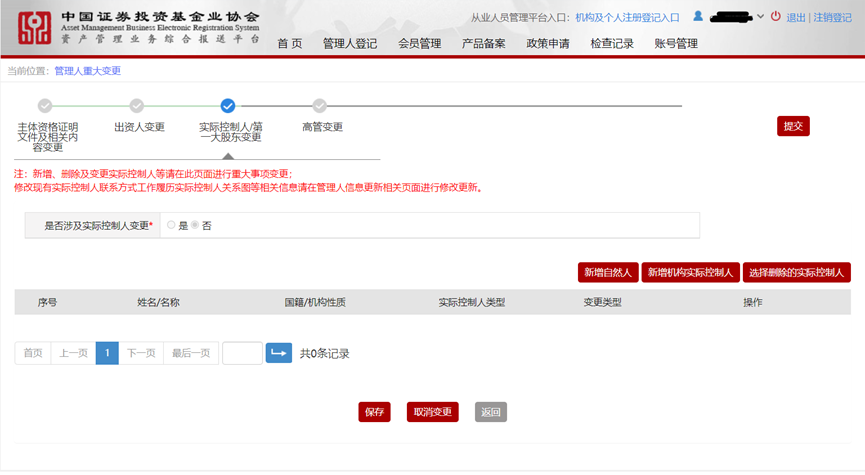Expand the user account dropdown arrow
The width and height of the screenshot is (865, 475).
pyautogui.click(x=760, y=17)
